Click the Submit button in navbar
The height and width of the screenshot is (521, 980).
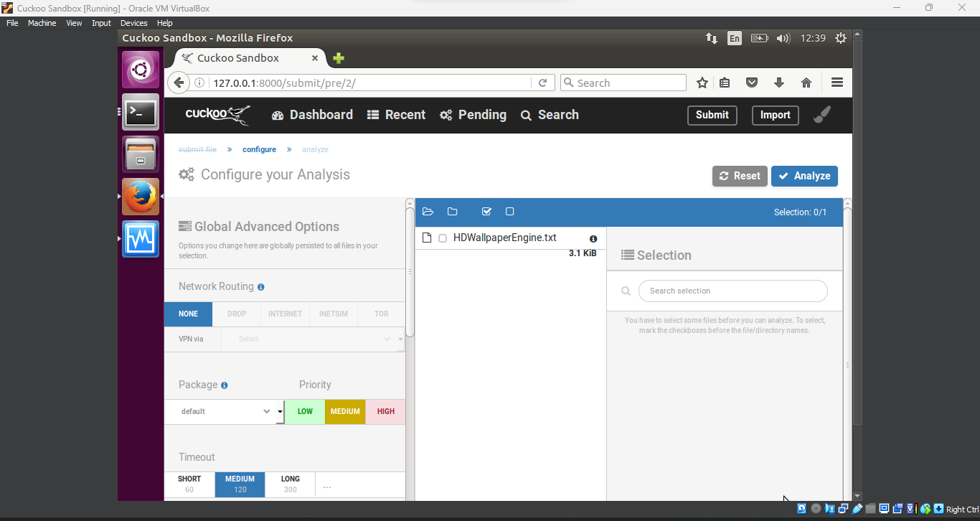tap(712, 115)
